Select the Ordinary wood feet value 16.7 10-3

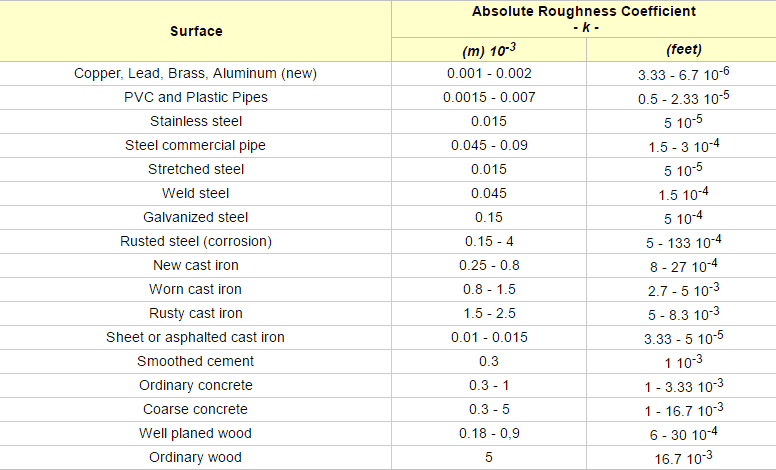point(684,458)
